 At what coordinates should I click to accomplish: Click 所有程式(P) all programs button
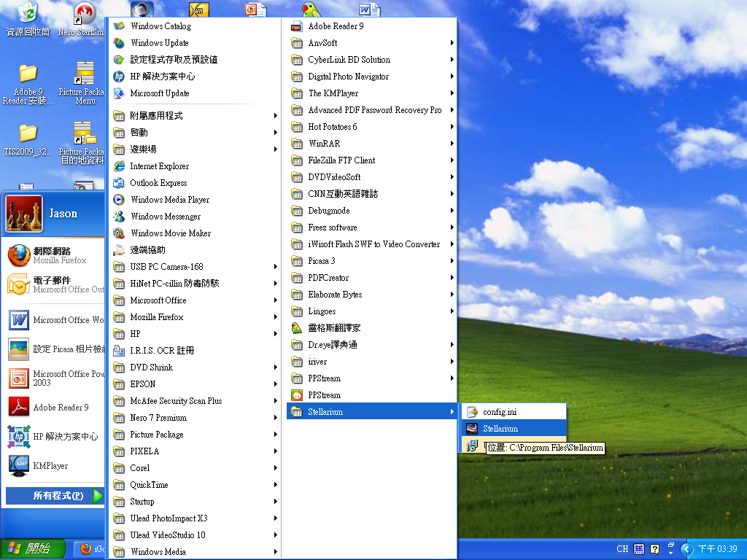(x=55, y=496)
